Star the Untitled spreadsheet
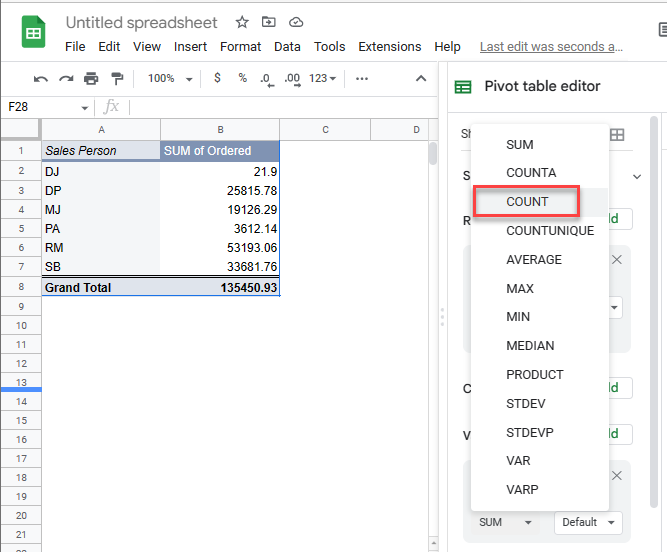This screenshot has height=552, width=667. tap(242, 22)
